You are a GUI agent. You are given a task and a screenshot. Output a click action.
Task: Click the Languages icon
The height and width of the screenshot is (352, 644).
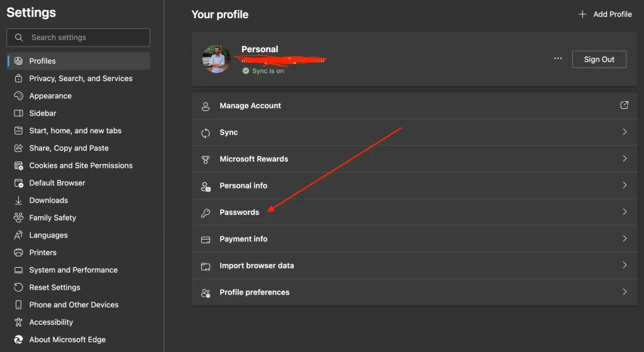coord(18,235)
